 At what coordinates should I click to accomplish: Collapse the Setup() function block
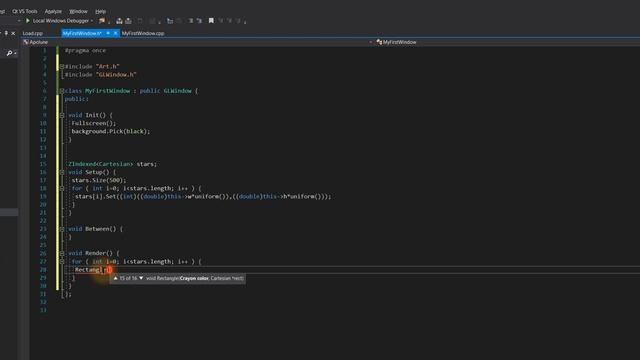[62, 172]
